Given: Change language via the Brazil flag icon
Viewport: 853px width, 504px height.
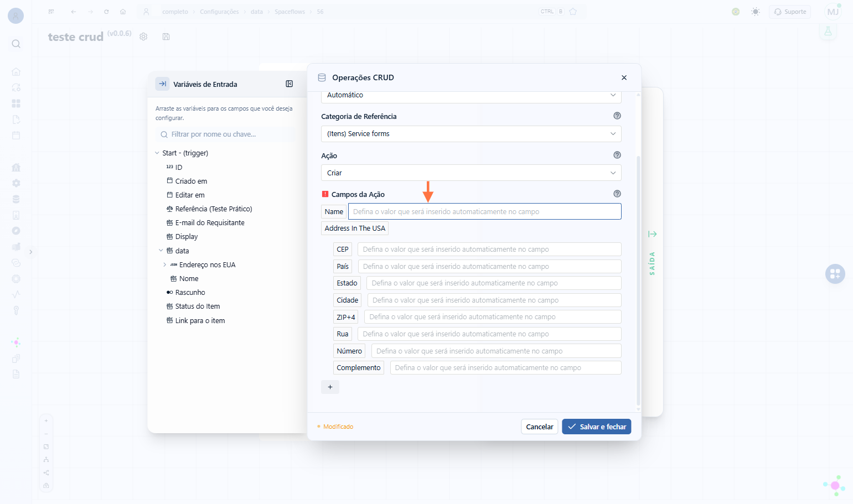Looking at the screenshot, I should [x=736, y=12].
